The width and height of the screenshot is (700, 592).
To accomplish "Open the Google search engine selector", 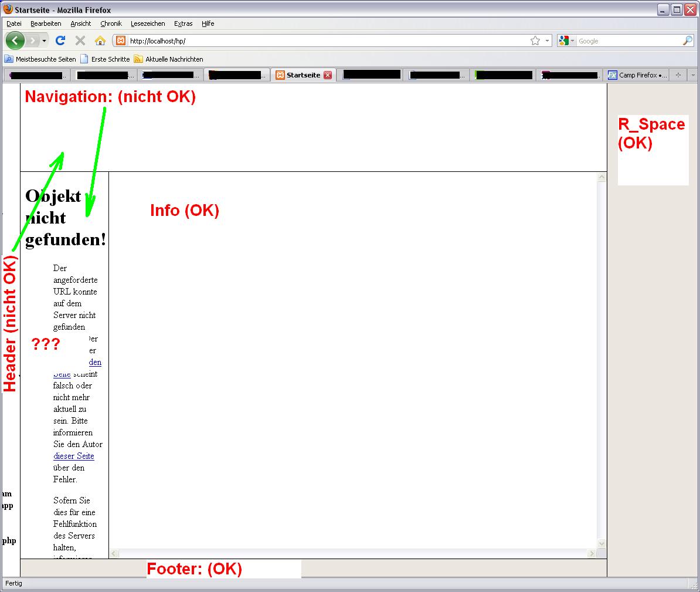I will pos(567,40).
